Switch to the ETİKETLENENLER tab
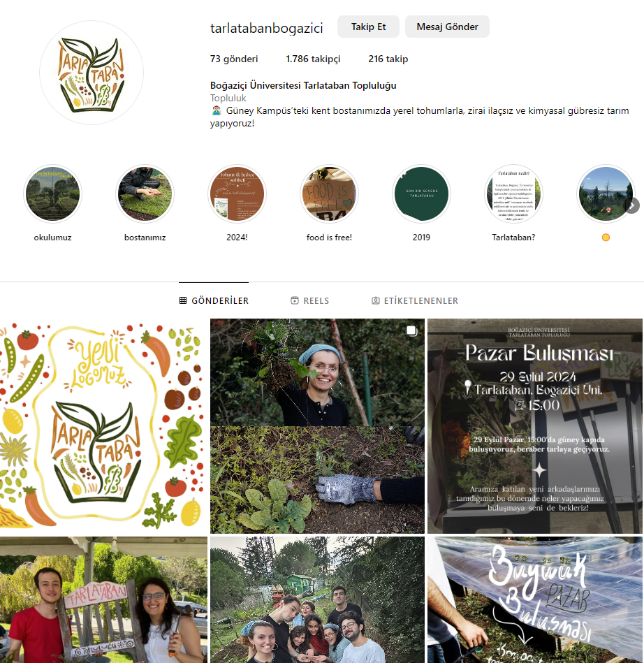Image resolution: width=644 pixels, height=663 pixels. click(415, 300)
